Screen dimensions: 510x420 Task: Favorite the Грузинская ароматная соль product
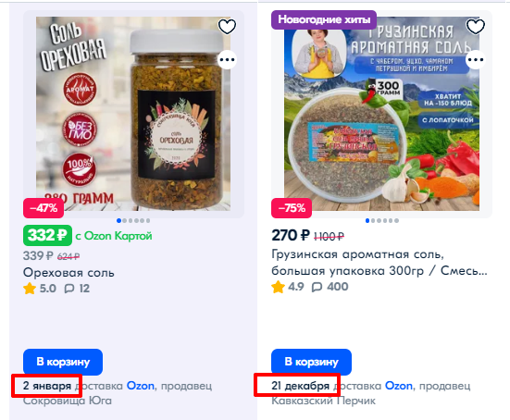pyautogui.click(x=476, y=27)
